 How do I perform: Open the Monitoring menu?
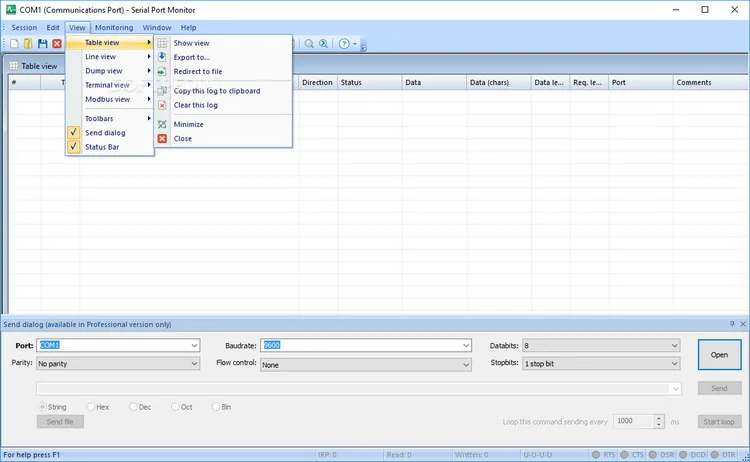coord(114,28)
